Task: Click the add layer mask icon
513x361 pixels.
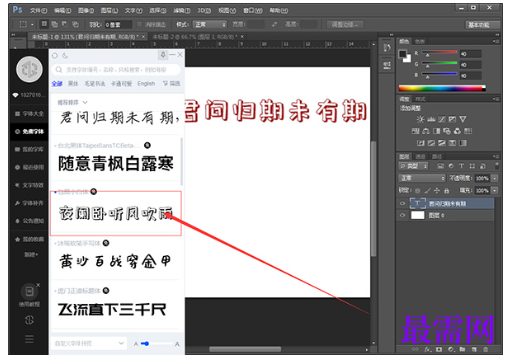Action: point(439,349)
